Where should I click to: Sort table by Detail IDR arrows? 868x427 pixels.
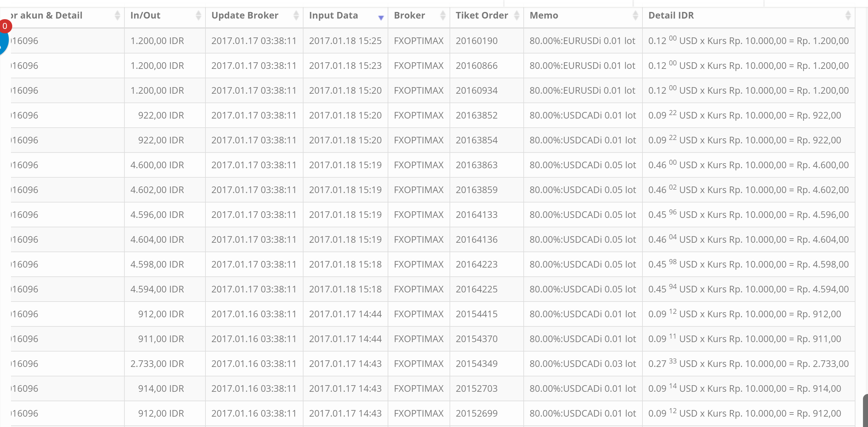click(x=848, y=15)
